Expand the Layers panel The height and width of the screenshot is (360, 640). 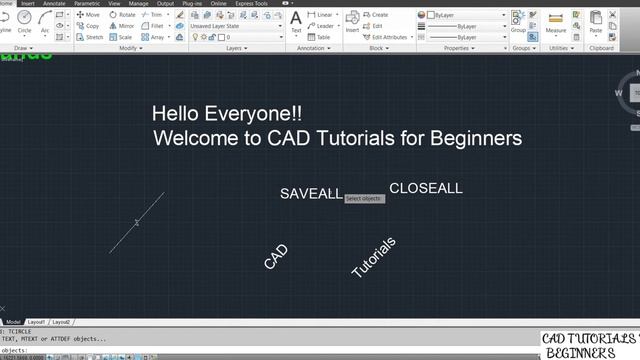[237, 48]
